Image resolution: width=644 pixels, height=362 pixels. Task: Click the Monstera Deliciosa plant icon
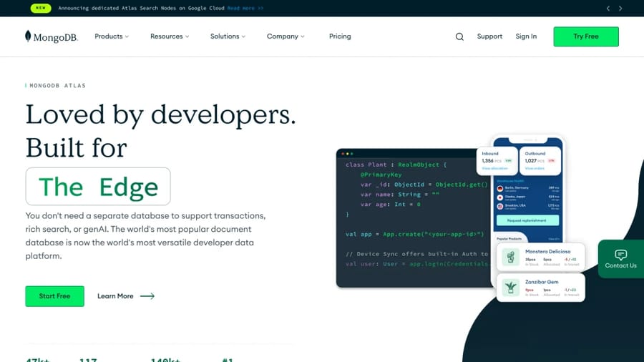(510, 258)
